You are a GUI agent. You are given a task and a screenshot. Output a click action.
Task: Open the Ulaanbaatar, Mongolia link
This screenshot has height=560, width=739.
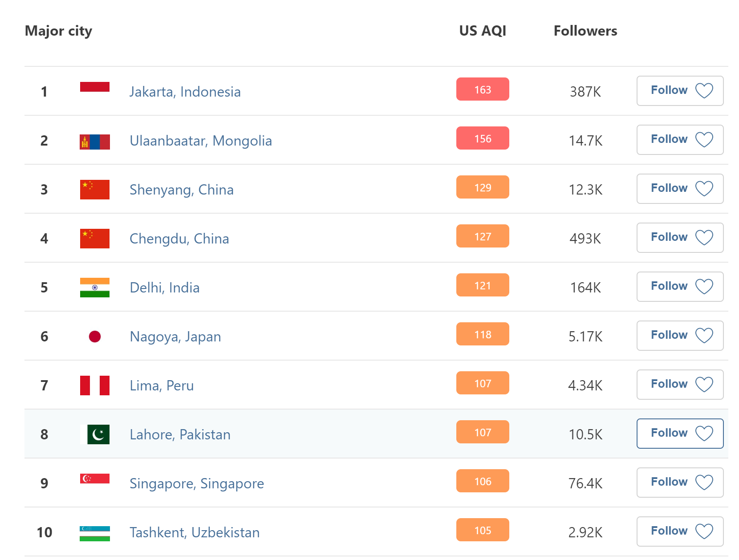pos(201,141)
